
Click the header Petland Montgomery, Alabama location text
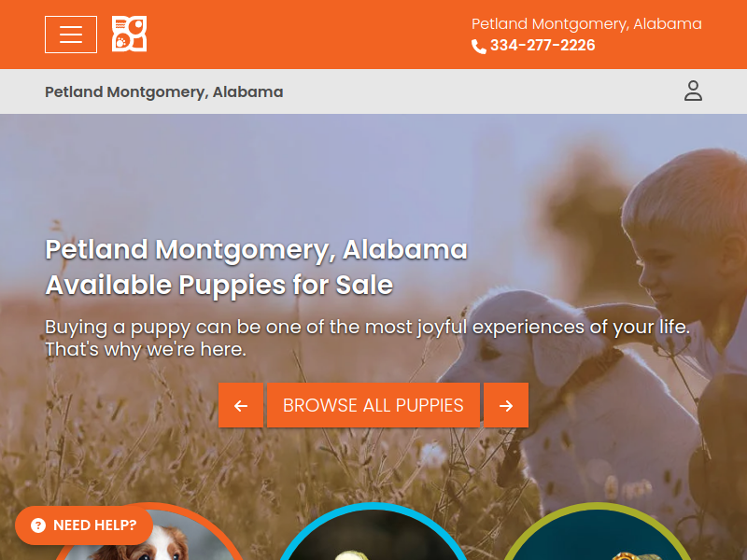(x=586, y=24)
